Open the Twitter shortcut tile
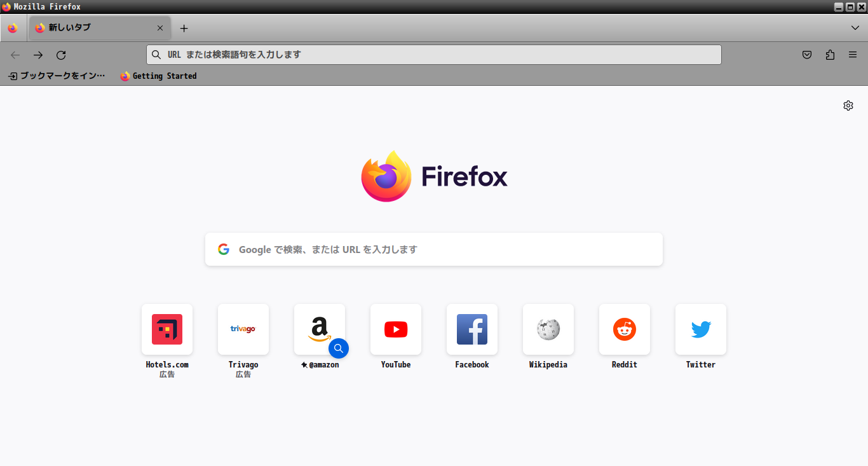The width and height of the screenshot is (868, 466). coord(701,329)
